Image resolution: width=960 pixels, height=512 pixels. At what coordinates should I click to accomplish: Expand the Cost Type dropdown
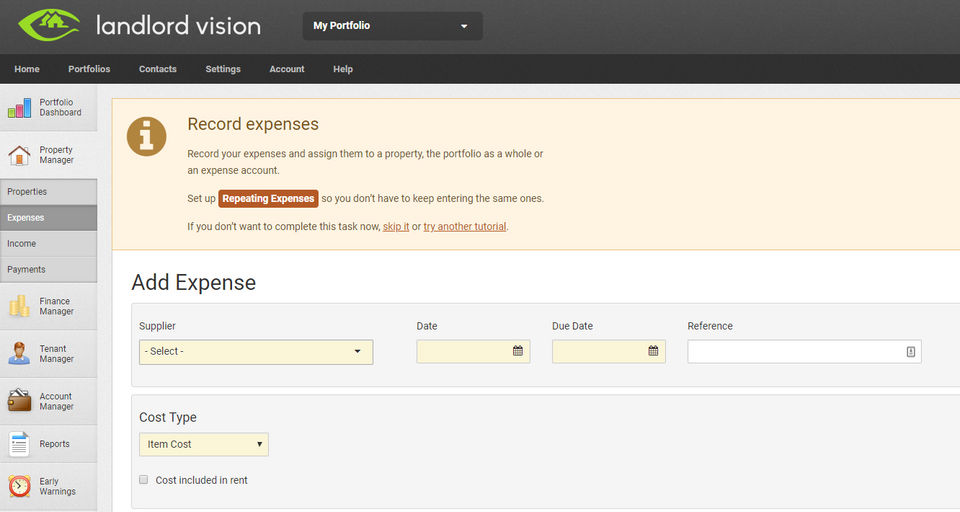click(x=204, y=444)
